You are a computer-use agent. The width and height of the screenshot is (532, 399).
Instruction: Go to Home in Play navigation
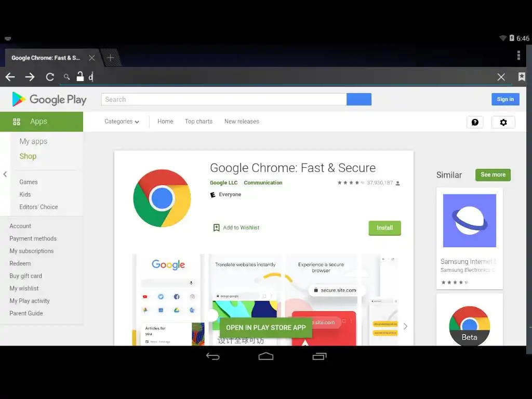[x=165, y=122]
